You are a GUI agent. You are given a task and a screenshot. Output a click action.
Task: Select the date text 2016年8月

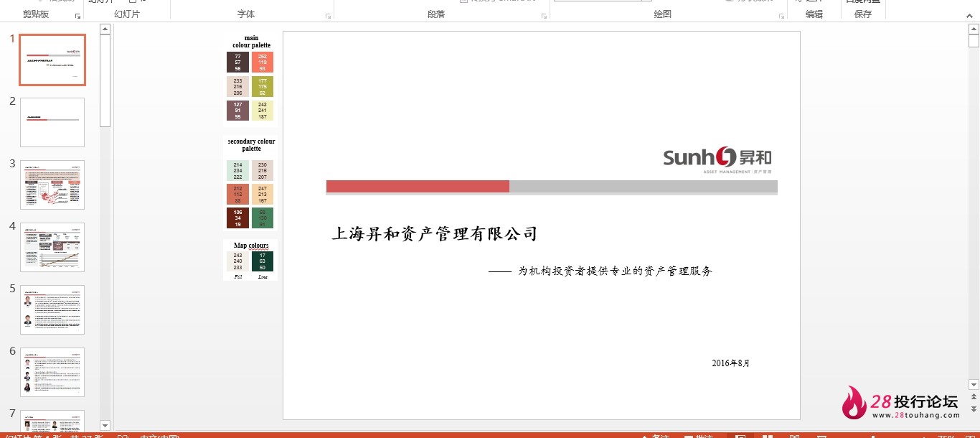click(x=731, y=363)
